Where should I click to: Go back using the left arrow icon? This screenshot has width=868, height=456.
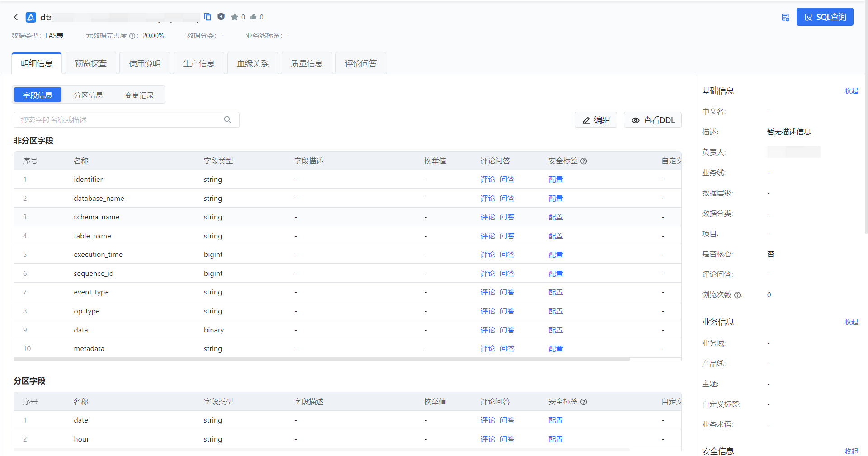pyautogui.click(x=16, y=17)
